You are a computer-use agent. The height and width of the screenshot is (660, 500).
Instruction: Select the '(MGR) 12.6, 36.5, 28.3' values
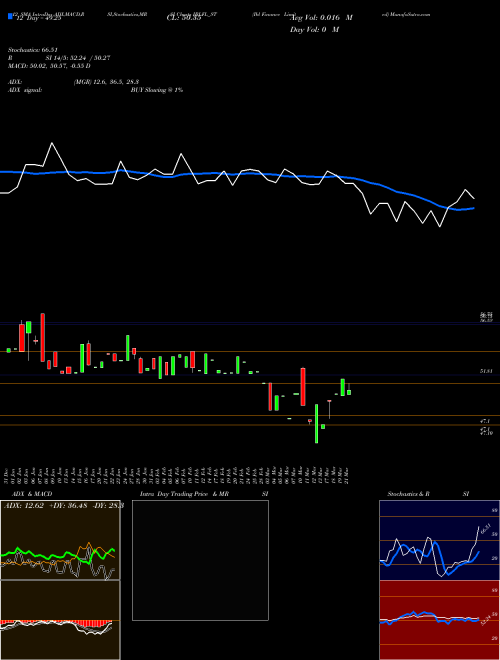[x=106, y=82]
